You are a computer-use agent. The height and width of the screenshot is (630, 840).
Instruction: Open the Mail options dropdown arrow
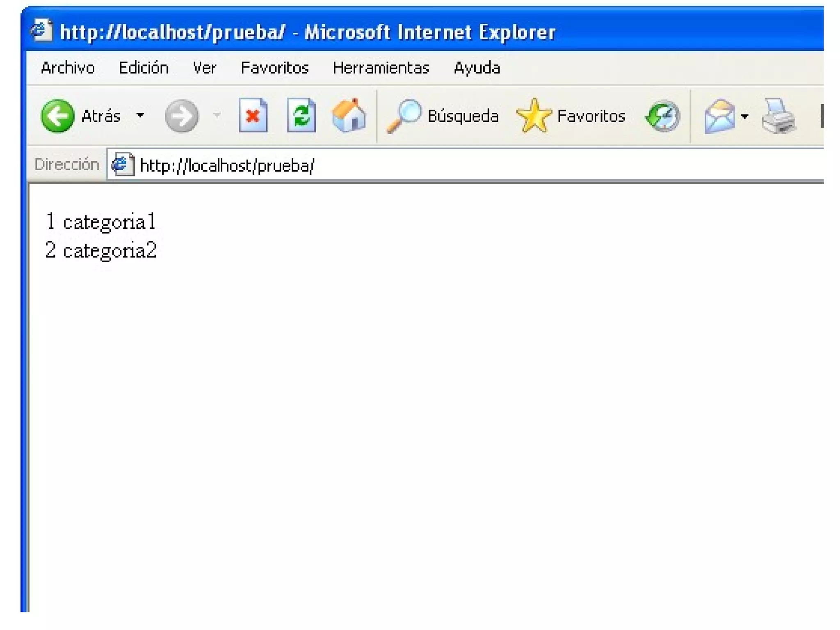[745, 116]
